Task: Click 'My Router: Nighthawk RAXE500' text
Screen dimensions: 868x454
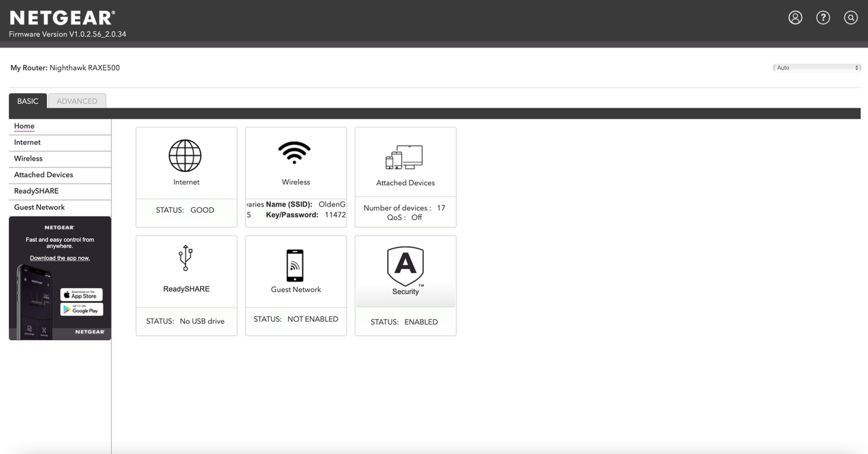Action: 65,68
